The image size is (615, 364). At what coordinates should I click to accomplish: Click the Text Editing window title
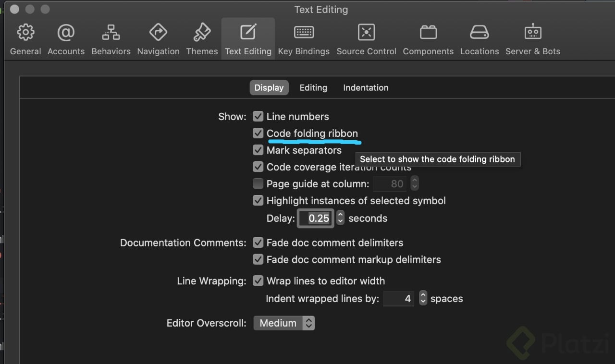coord(321,10)
